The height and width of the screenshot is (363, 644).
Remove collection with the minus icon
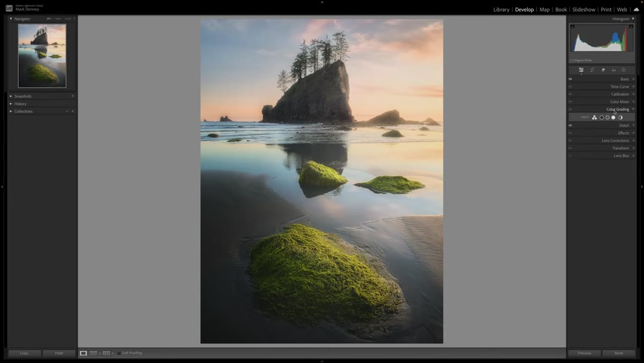click(67, 111)
